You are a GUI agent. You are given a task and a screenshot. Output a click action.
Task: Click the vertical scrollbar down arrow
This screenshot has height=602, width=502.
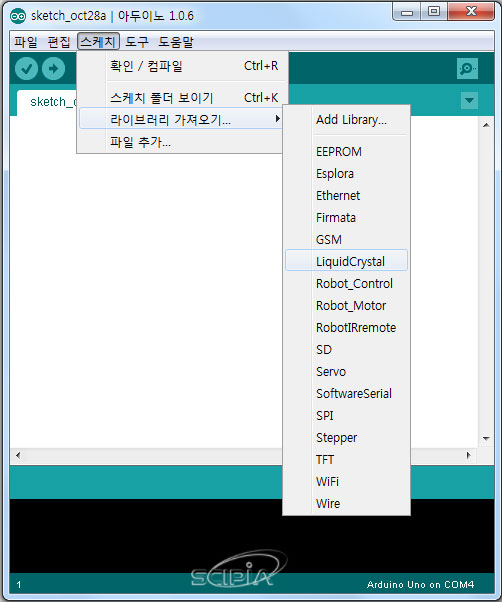pos(486,438)
